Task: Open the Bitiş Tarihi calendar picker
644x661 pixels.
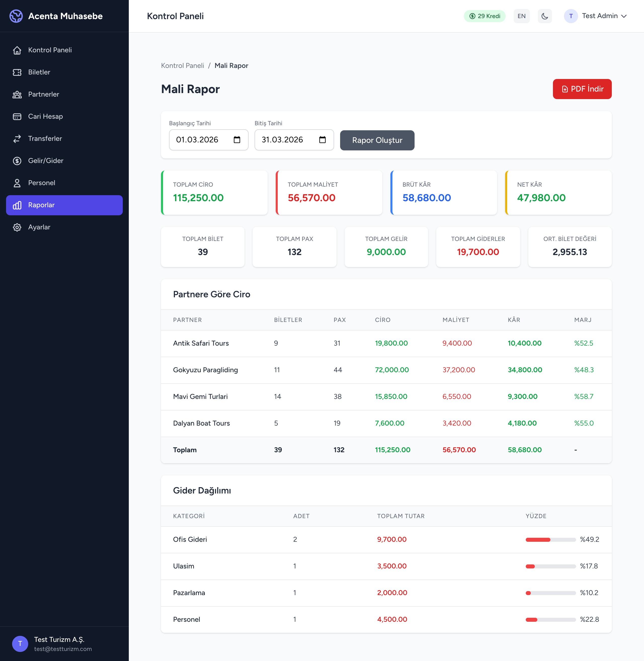Action: [322, 140]
